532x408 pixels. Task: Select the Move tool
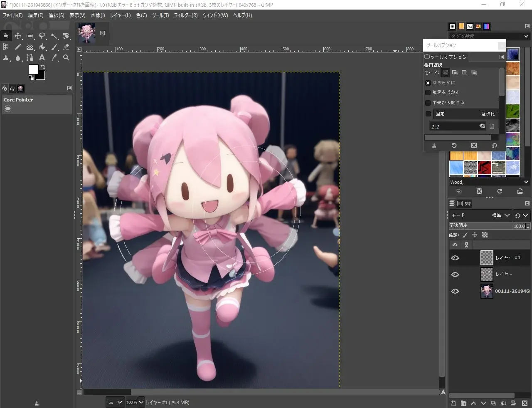click(18, 36)
